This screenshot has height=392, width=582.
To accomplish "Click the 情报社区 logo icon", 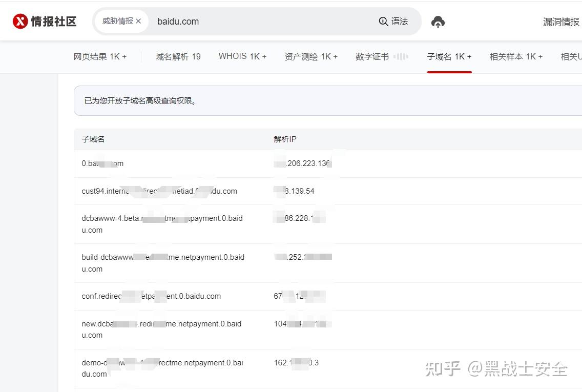I will [20, 21].
